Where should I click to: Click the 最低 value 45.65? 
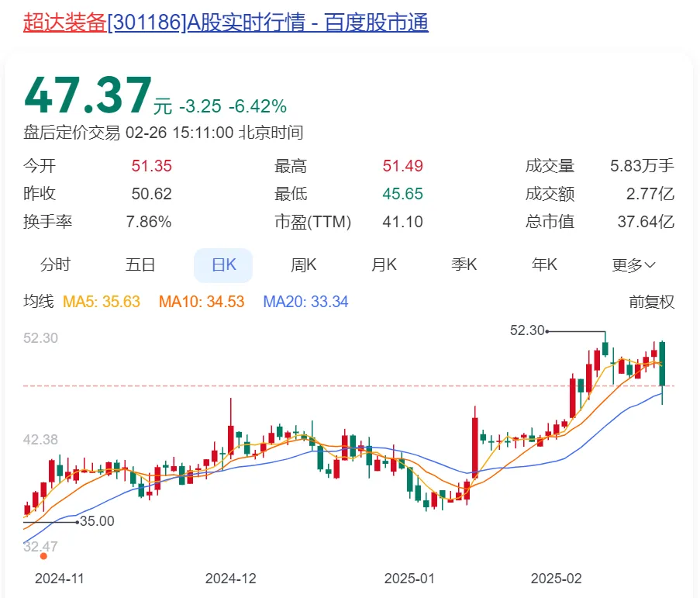click(x=402, y=194)
